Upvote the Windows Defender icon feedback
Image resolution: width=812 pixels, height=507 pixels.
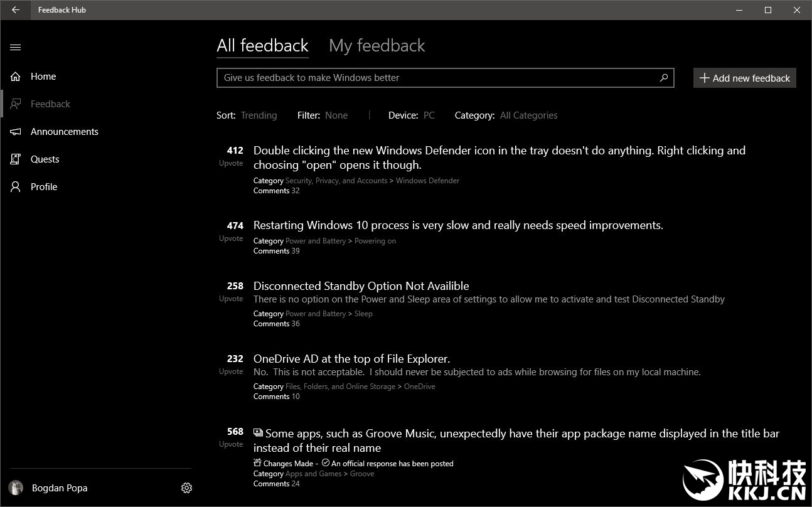coord(231,163)
